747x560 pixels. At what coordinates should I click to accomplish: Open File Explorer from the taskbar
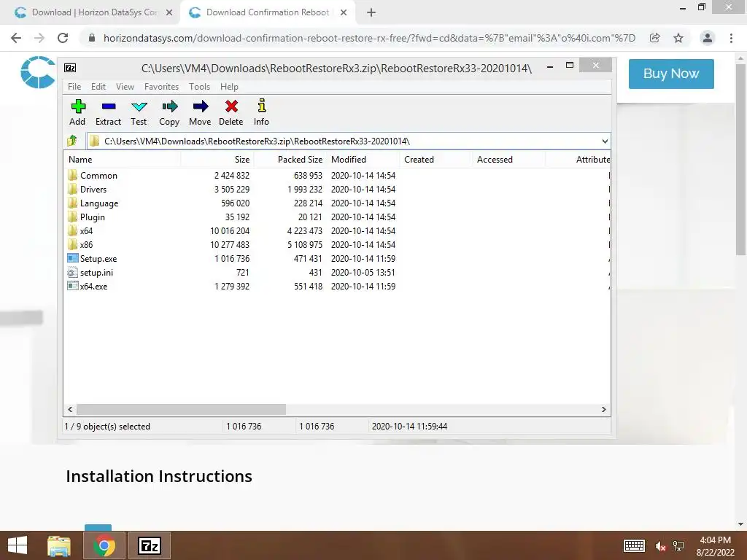coord(59,545)
